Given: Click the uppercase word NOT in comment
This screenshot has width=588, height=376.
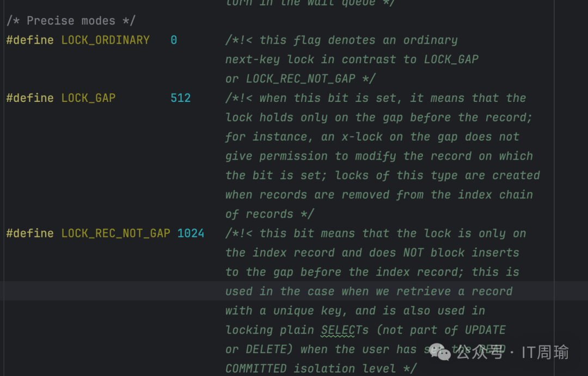Looking at the screenshot, I should pos(413,253).
